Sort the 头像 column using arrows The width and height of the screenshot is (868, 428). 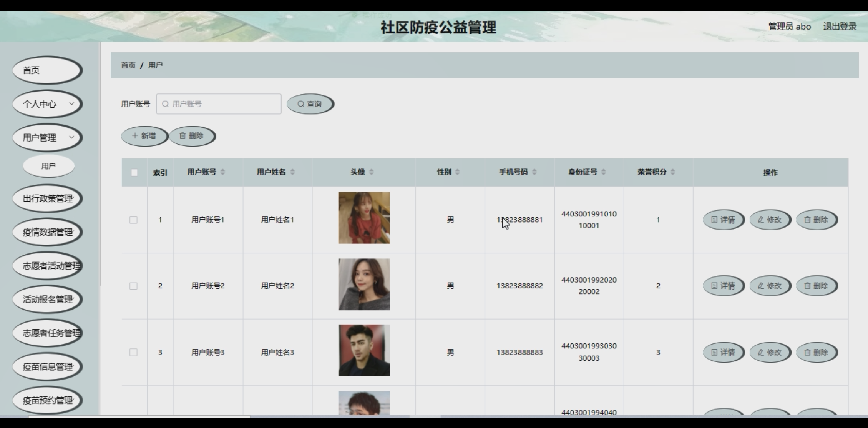click(371, 172)
